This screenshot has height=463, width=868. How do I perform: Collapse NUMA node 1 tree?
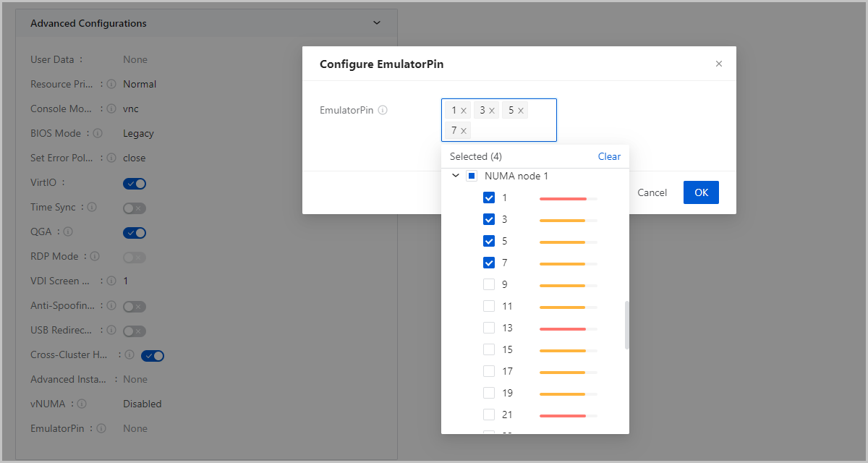tap(456, 176)
